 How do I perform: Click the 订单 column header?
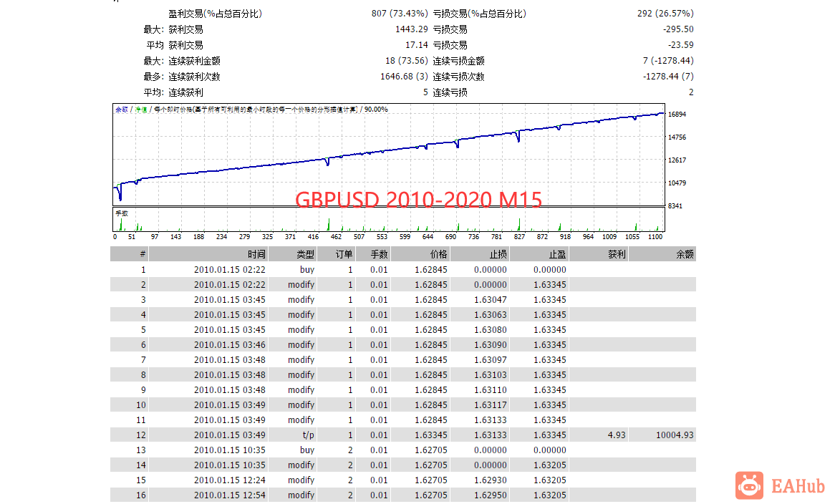344,254
